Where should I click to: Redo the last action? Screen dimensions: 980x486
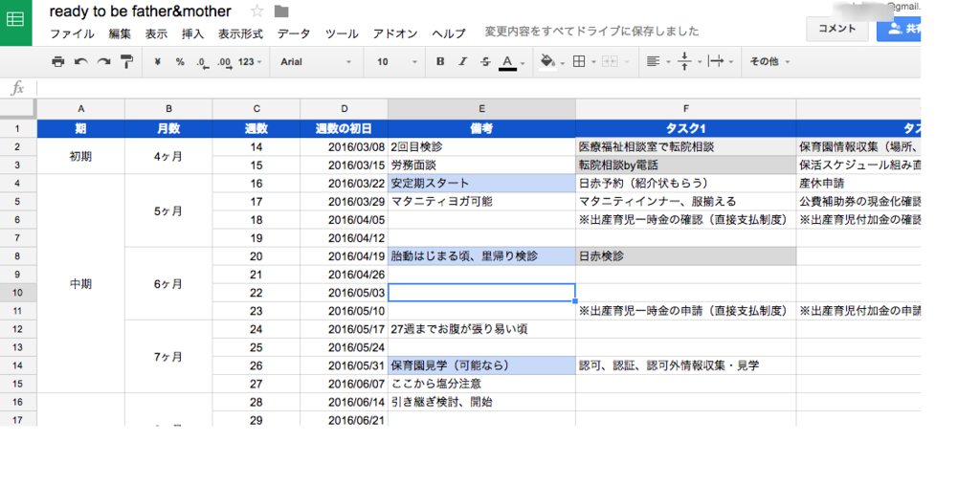pyautogui.click(x=103, y=61)
